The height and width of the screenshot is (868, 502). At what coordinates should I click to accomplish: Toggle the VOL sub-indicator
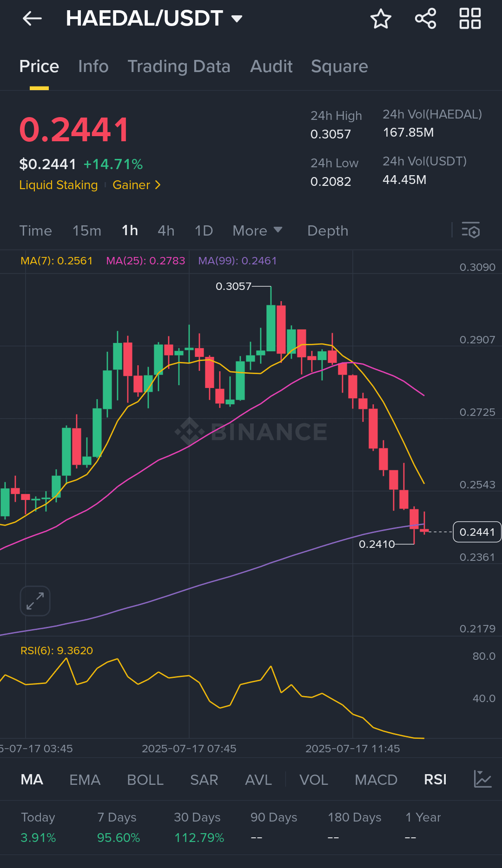314,779
